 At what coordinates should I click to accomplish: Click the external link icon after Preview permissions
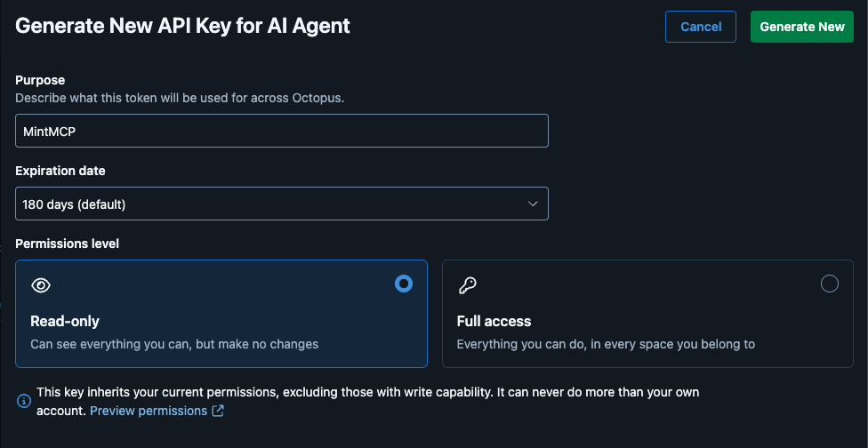point(218,411)
